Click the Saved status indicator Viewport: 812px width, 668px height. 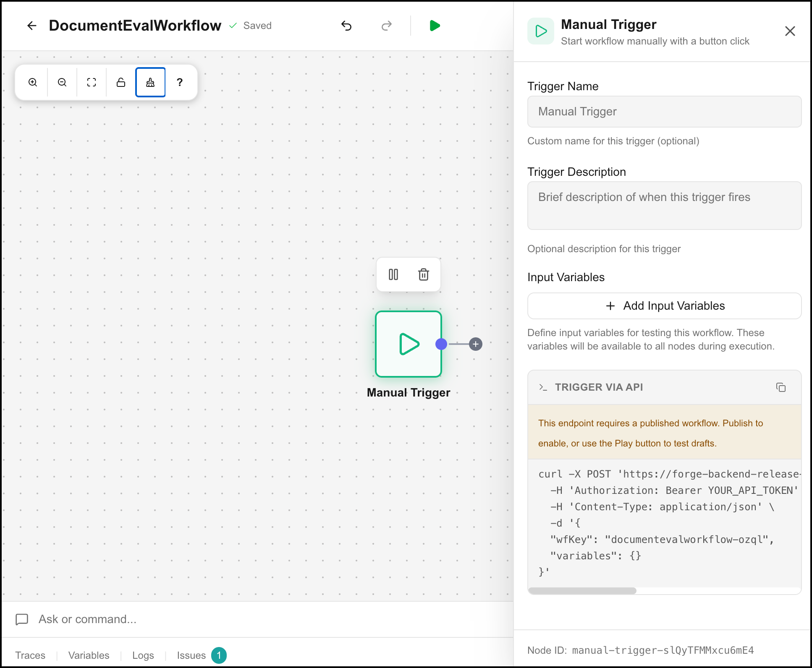click(250, 26)
